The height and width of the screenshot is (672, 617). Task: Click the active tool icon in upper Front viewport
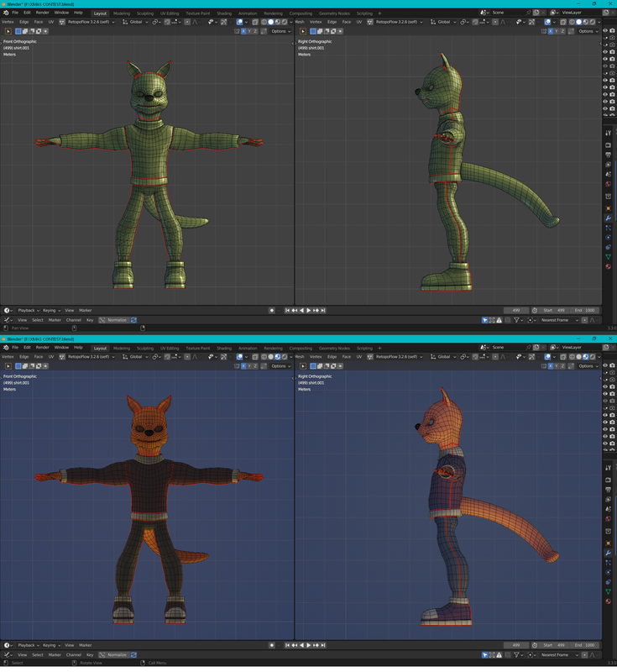(8, 31)
